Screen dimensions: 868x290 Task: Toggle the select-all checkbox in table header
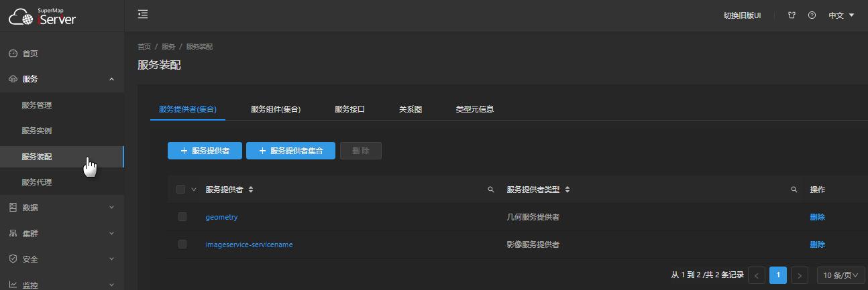[x=180, y=190]
